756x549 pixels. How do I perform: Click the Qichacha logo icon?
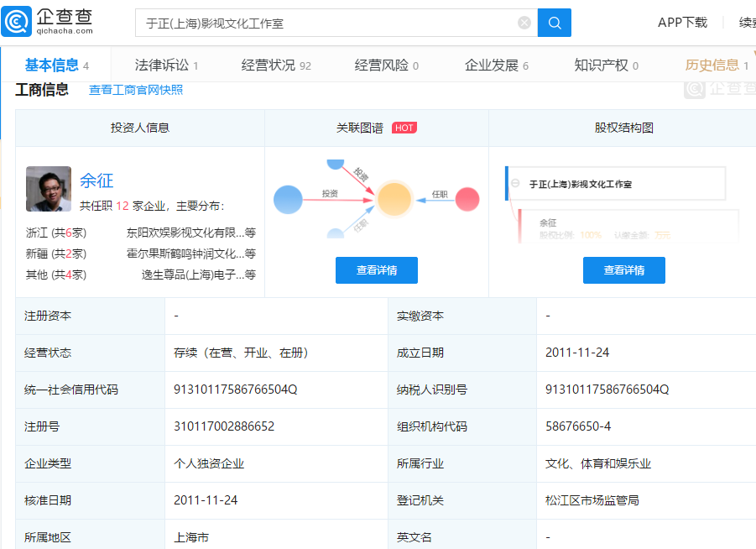click(x=17, y=22)
